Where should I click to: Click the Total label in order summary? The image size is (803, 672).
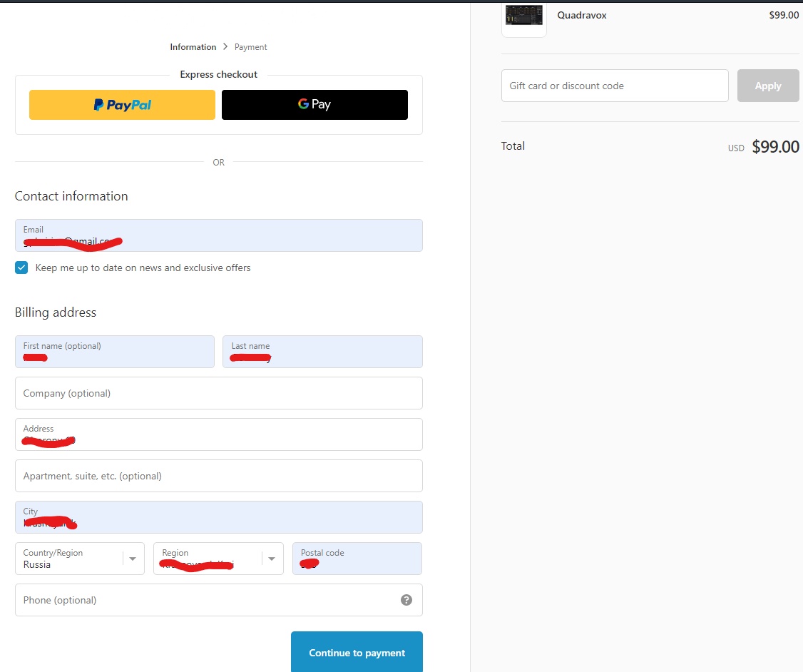click(x=513, y=146)
